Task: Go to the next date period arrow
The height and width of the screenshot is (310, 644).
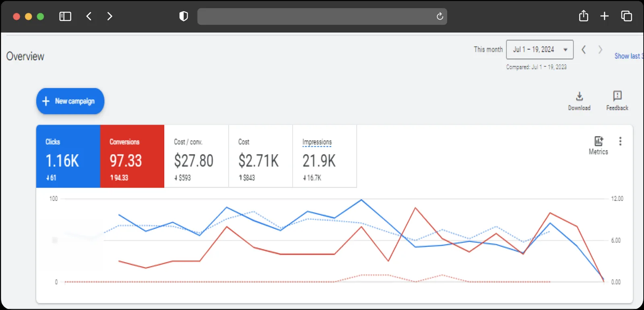Action: [x=600, y=50]
